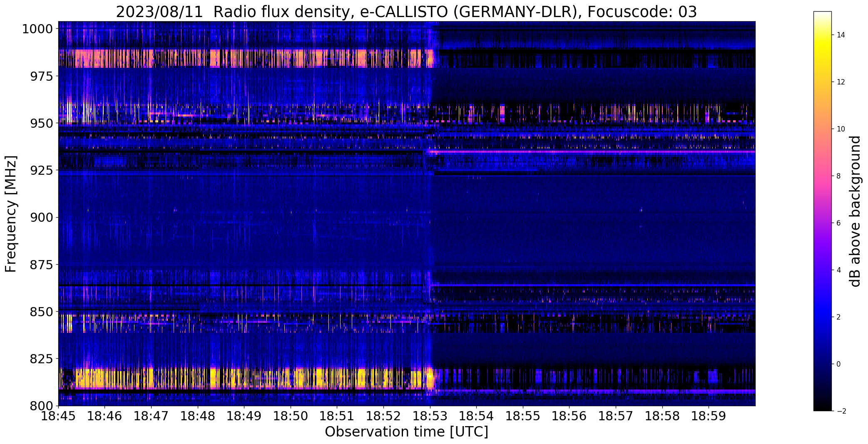The image size is (868, 444).
Task: Click the 'dB above background' colorbar label
Action: pyautogui.click(x=855, y=211)
